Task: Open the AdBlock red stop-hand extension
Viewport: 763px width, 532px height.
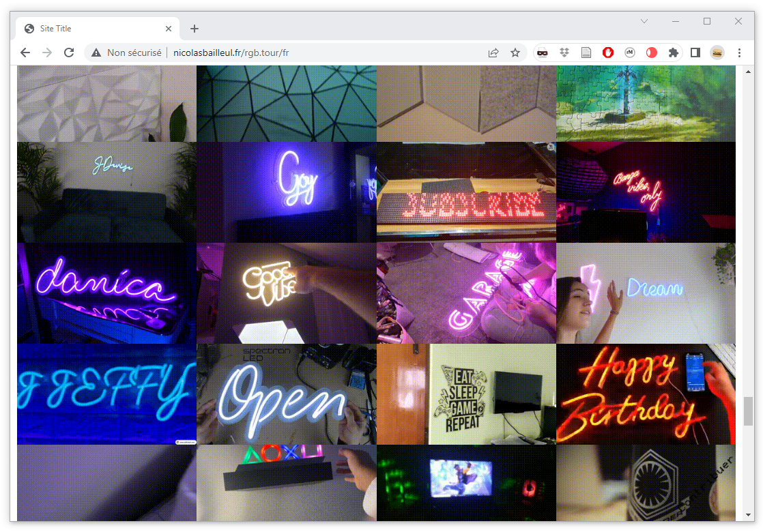Action: tap(608, 53)
